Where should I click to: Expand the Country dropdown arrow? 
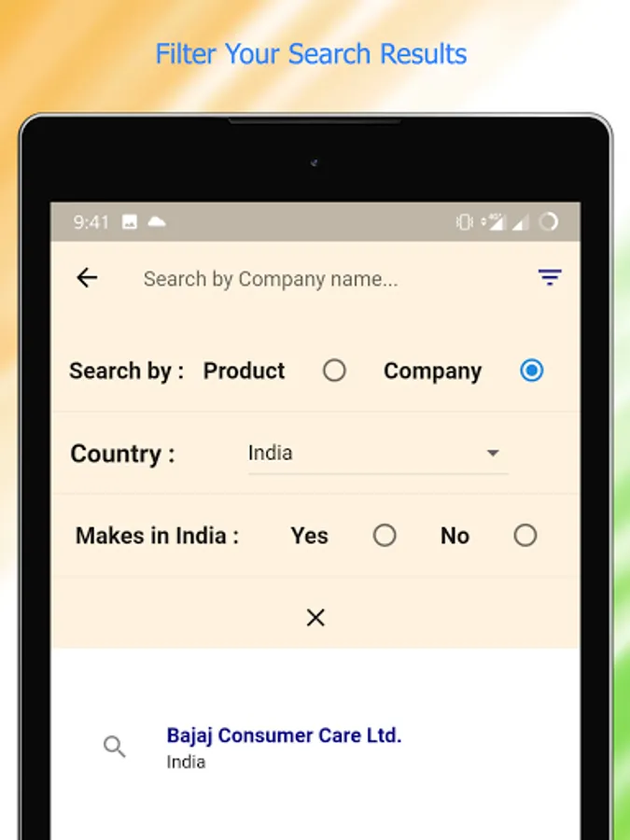(x=493, y=454)
